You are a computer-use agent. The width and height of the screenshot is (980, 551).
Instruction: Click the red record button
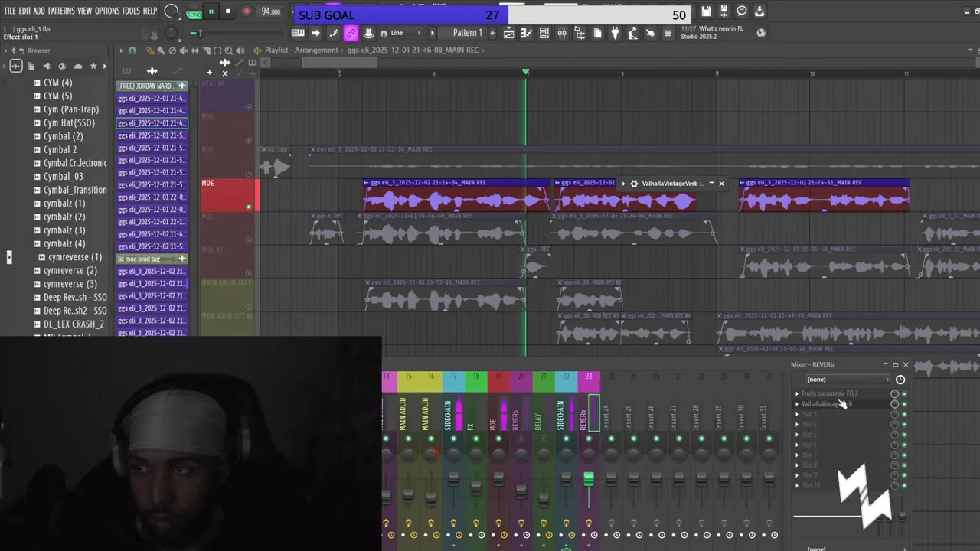(x=247, y=11)
